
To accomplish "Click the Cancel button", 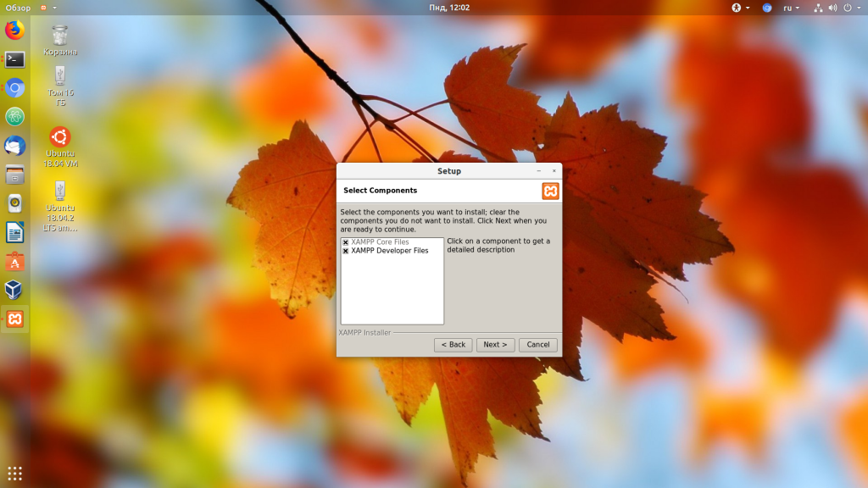I will point(537,345).
